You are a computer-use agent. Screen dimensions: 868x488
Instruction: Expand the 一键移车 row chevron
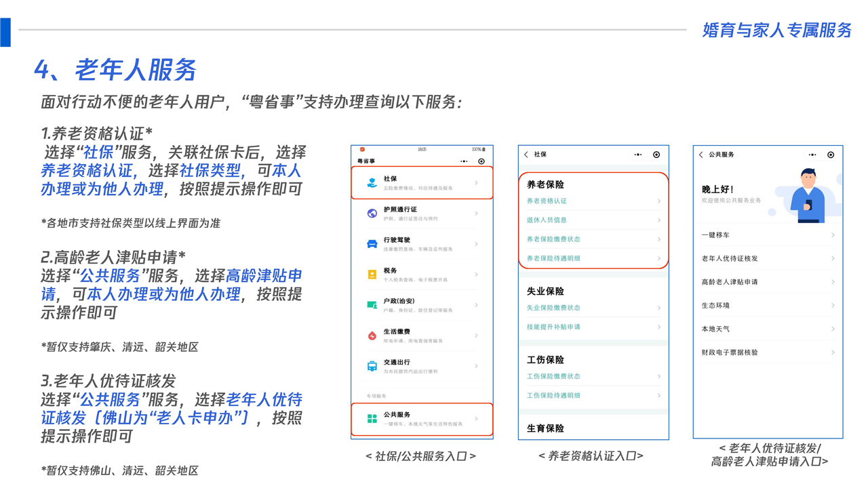pos(833,235)
